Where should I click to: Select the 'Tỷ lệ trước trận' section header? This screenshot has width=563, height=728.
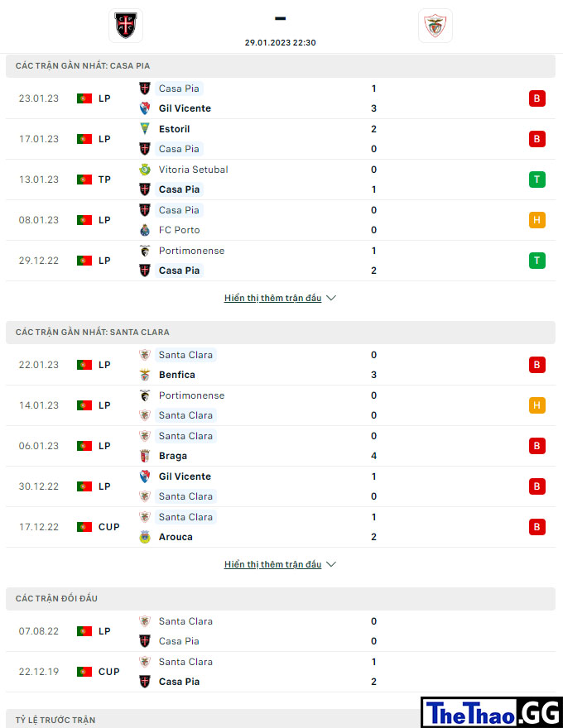281,718
